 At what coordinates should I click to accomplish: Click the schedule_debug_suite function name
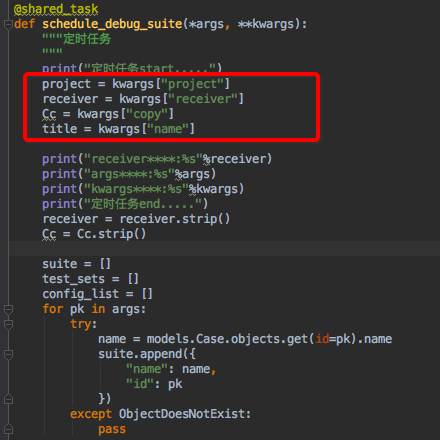pyautogui.click(x=112, y=24)
